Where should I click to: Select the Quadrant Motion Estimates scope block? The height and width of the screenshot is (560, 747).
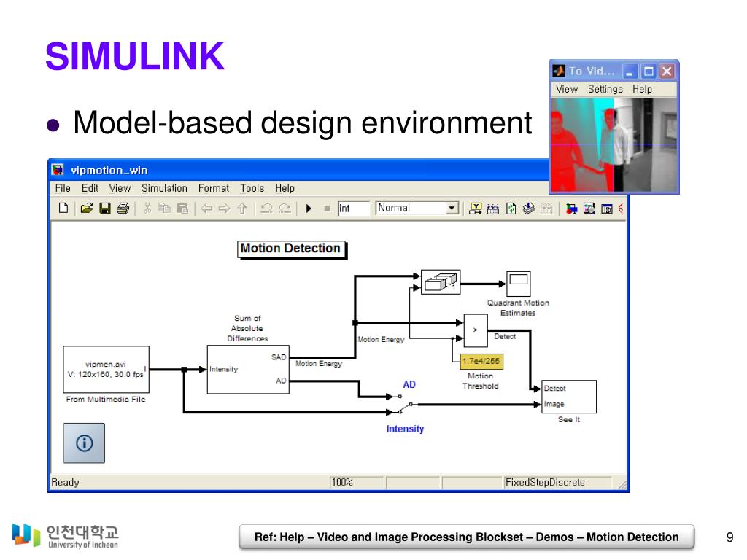tap(519, 284)
